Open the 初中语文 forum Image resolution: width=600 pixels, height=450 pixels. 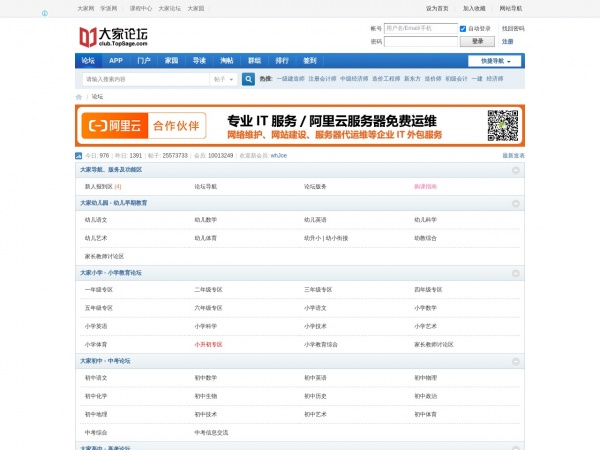click(96, 378)
